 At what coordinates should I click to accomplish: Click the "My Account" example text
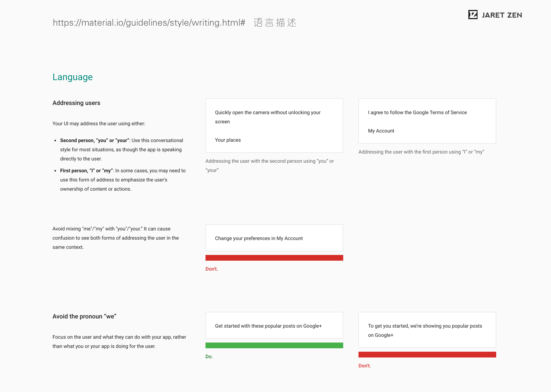(381, 131)
